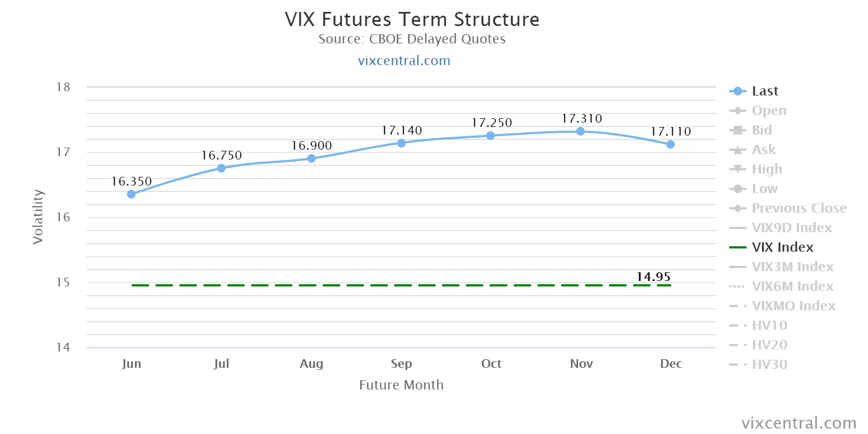Enable the Bid series legend item
868x434 pixels.
pos(761,130)
